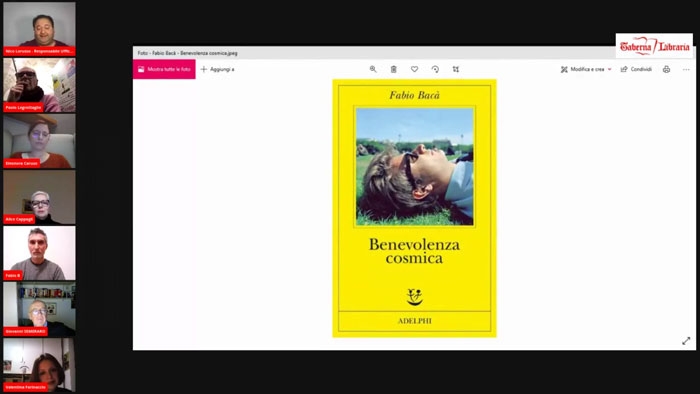The height and width of the screenshot is (394, 700).
Task: Select Eleonora Caruso's video thumbnail
Action: [39, 141]
